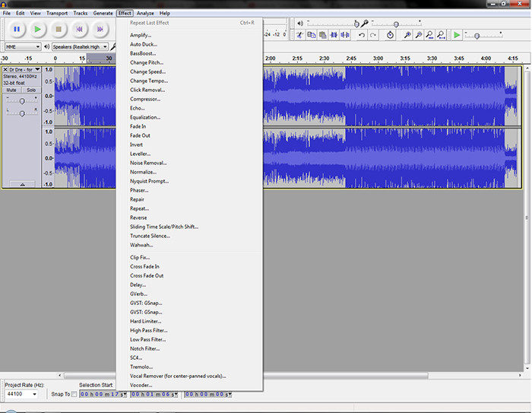Mute the Dr Dre track
Screen dimensions: 532x413
click(12, 90)
